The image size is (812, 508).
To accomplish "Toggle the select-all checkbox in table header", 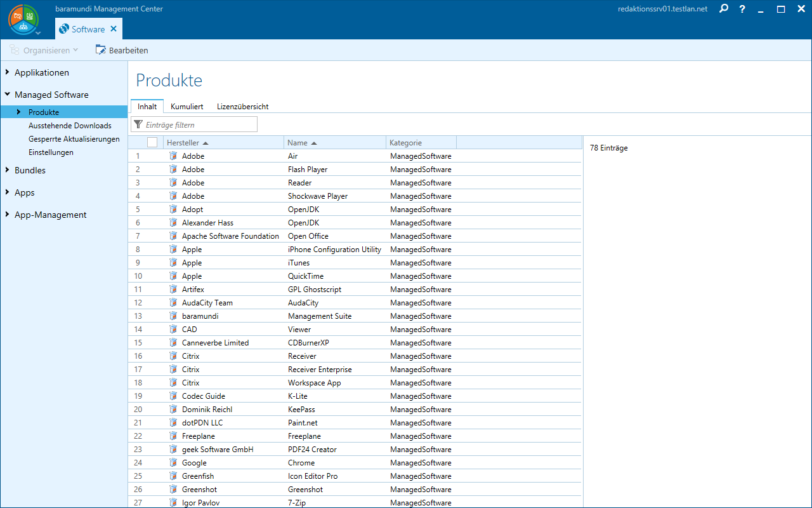I will click(x=152, y=143).
